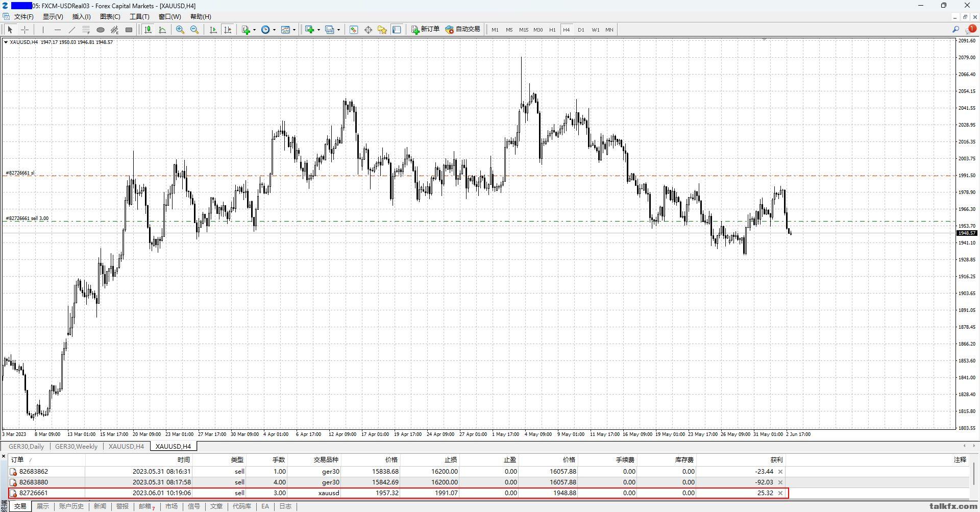This screenshot has width=980, height=512.
Task: Expand the new chart dropdown arrow
Action: click(x=318, y=30)
